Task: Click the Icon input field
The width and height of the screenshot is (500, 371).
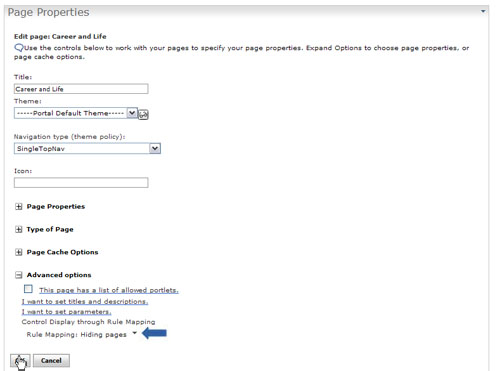Action: pos(81,183)
